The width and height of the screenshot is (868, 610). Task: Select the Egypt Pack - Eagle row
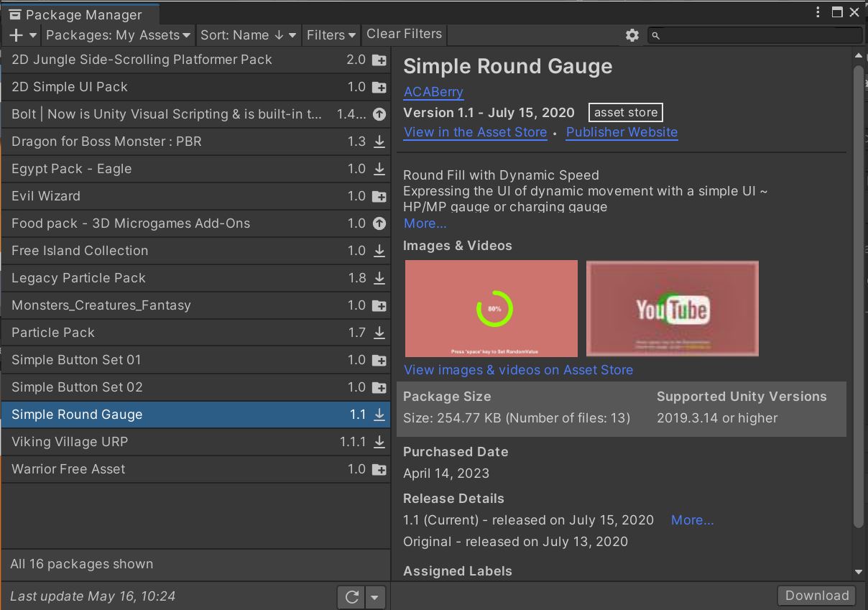pyautogui.click(x=195, y=170)
